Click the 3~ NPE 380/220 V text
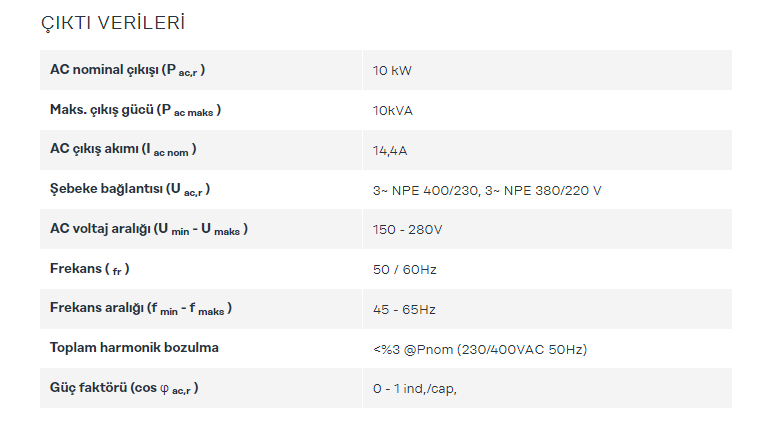 point(544,190)
